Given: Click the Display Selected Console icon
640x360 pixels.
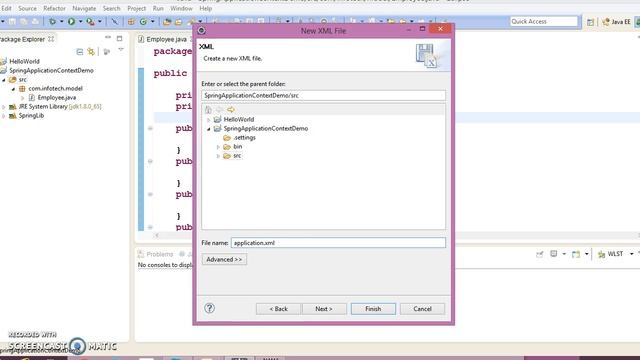Looking at the screenshot, I should [x=553, y=254].
